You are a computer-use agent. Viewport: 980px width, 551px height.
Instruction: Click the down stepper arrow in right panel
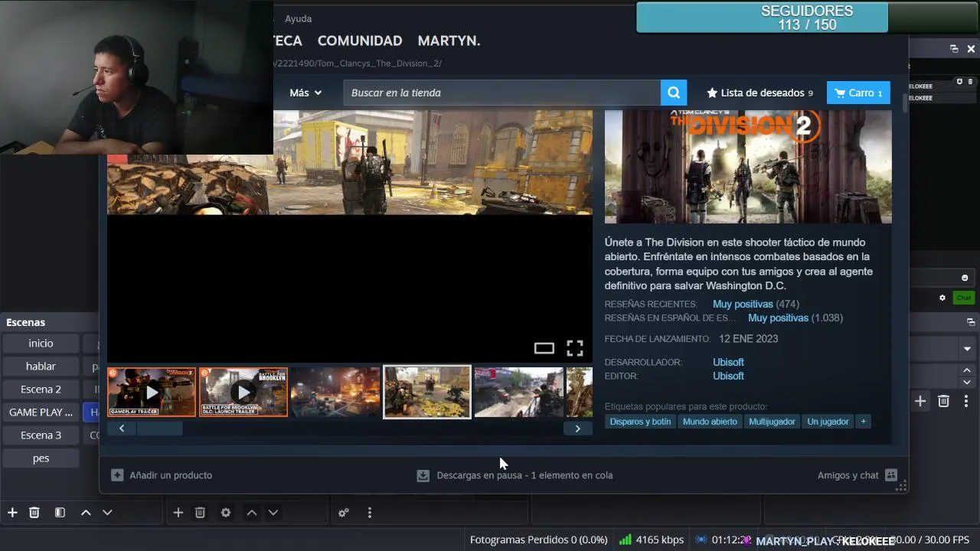coord(967,382)
